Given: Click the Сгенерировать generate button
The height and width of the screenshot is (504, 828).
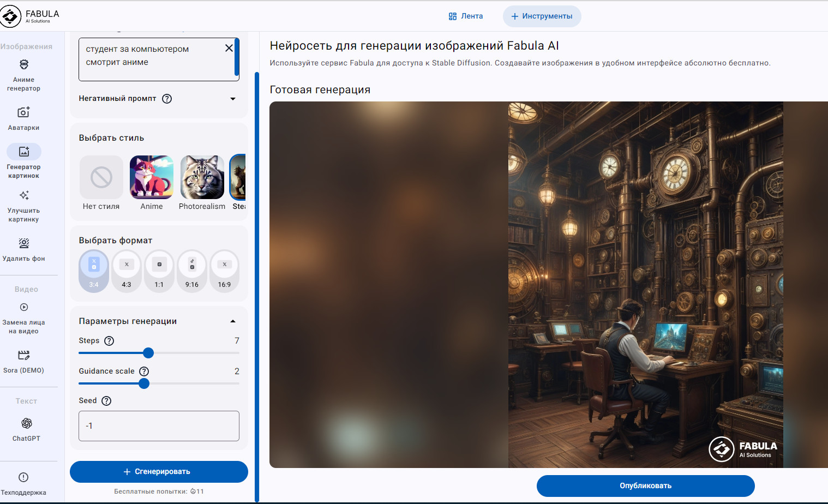Looking at the screenshot, I should tap(159, 472).
